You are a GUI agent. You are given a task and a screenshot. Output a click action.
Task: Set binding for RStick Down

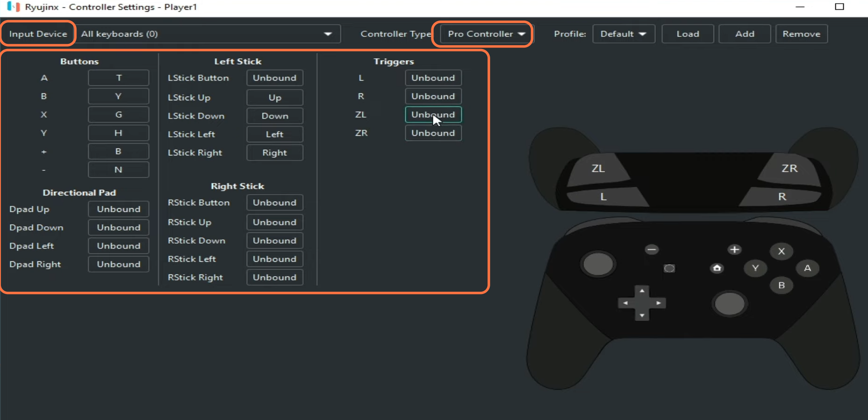click(275, 240)
